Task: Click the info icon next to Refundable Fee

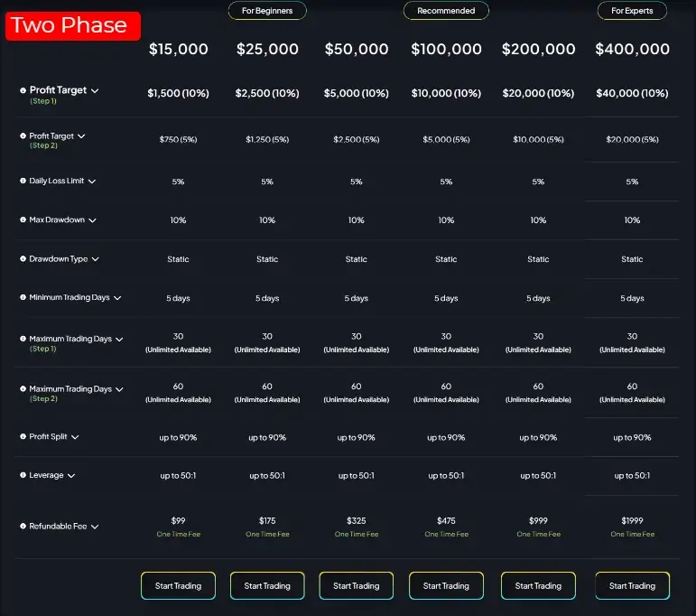Action: tap(23, 526)
